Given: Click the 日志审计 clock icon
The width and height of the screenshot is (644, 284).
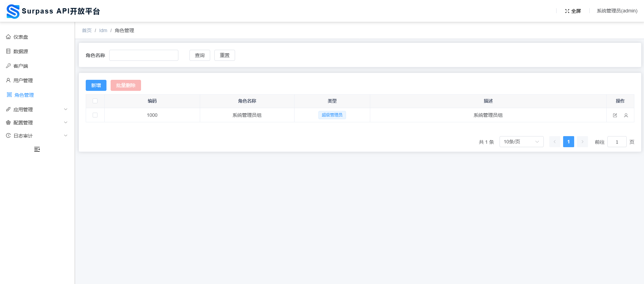Looking at the screenshot, I should pos(8,135).
